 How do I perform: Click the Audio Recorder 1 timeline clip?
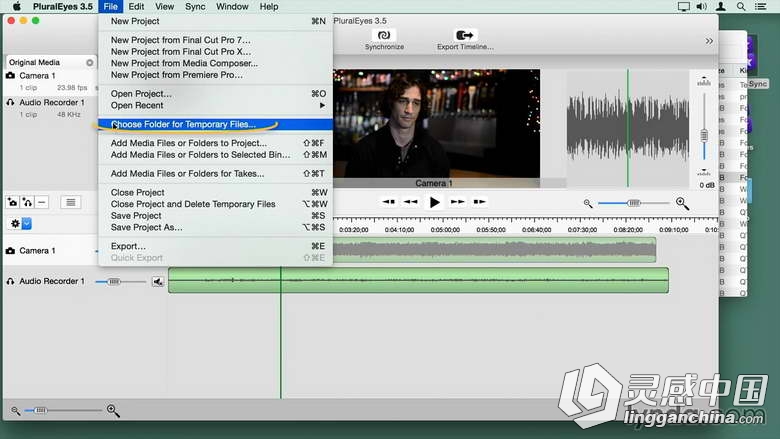tap(418, 280)
